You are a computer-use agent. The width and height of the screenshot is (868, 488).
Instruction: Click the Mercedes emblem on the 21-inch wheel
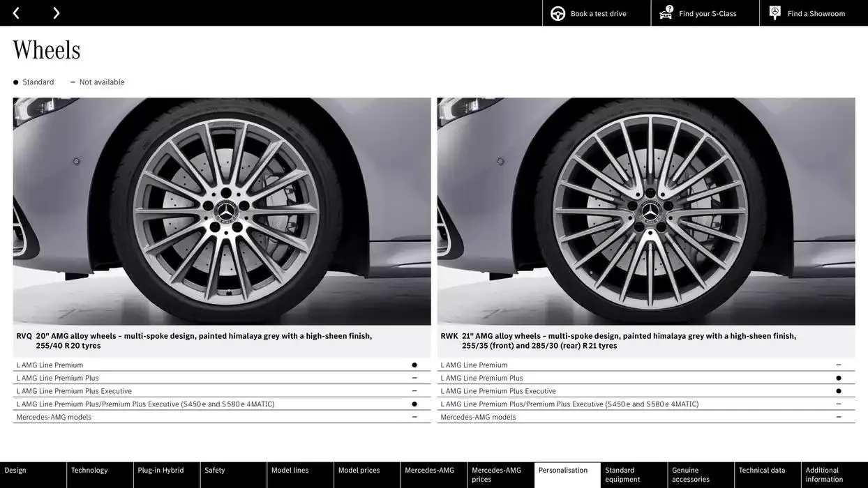point(650,211)
